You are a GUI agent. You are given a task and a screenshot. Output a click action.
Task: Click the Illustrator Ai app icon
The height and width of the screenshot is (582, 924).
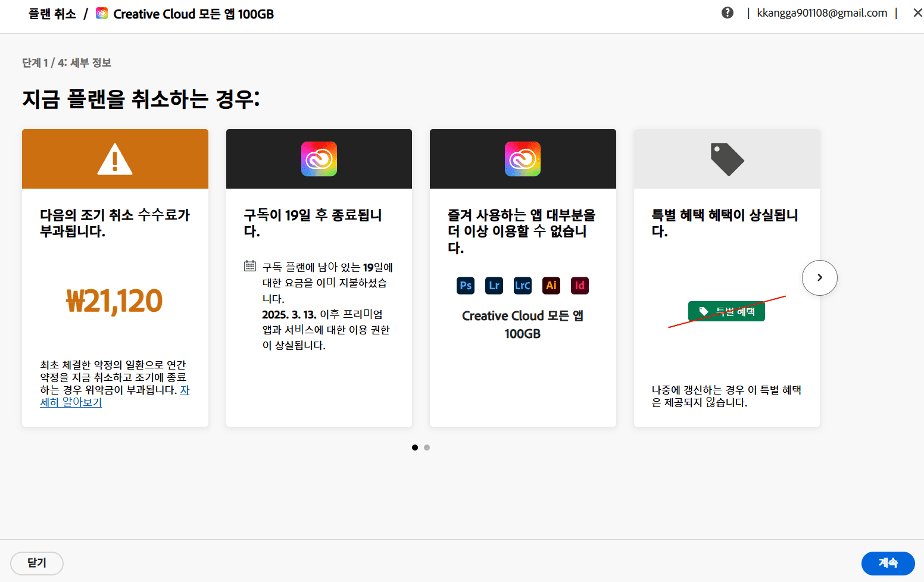coord(551,286)
